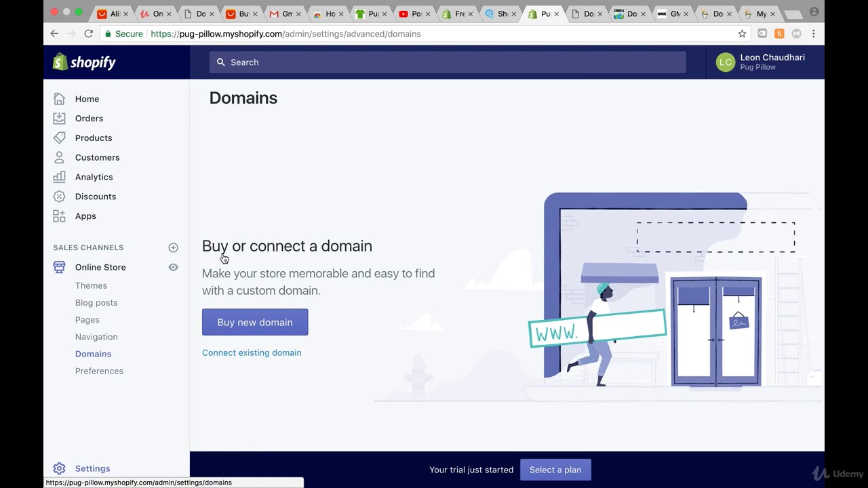Open Apps in the sidebar
868x488 pixels.
[x=85, y=217]
